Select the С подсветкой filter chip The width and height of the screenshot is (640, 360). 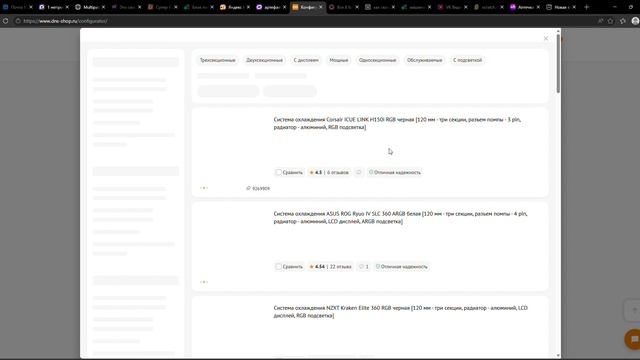(467, 60)
